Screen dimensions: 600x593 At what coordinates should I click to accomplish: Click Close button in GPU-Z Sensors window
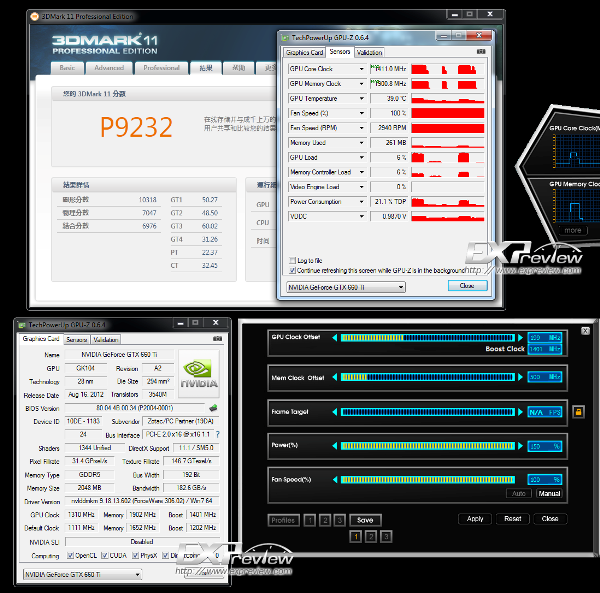(x=467, y=286)
